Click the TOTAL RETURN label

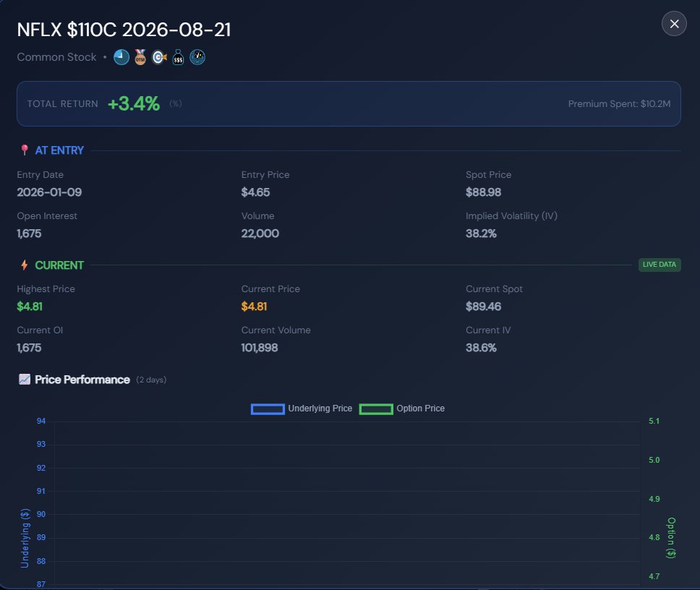click(x=62, y=103)
